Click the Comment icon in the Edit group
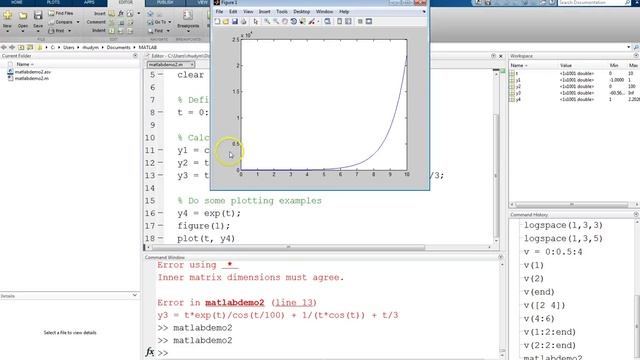This screenshot has width=640, height=360. 111,22
